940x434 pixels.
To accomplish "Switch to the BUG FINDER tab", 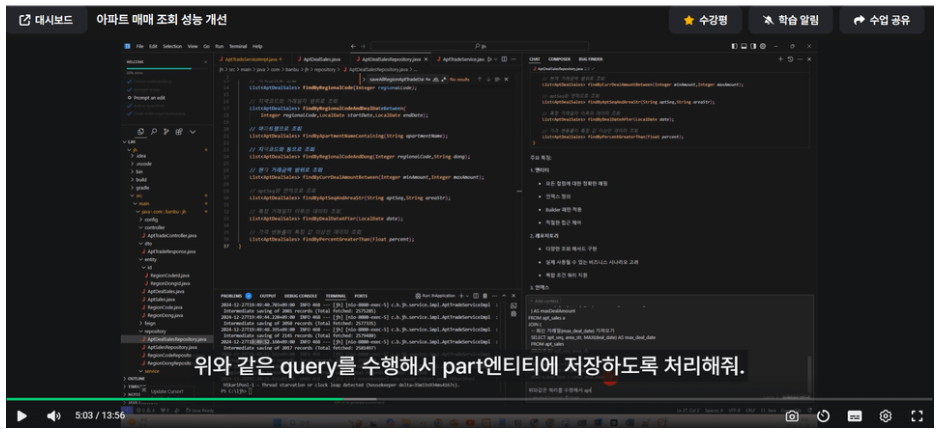I will (591, 59).
